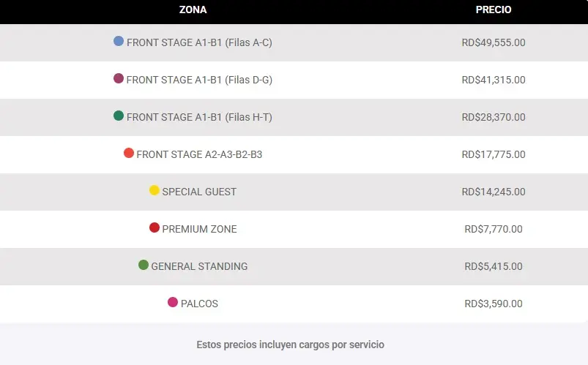
Task: Click the PRECIO column header
Action: click(x=494, y=10)
